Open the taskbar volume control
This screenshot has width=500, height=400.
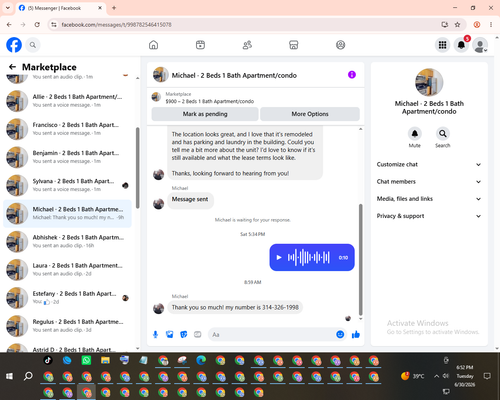click(x=446, y=376)
